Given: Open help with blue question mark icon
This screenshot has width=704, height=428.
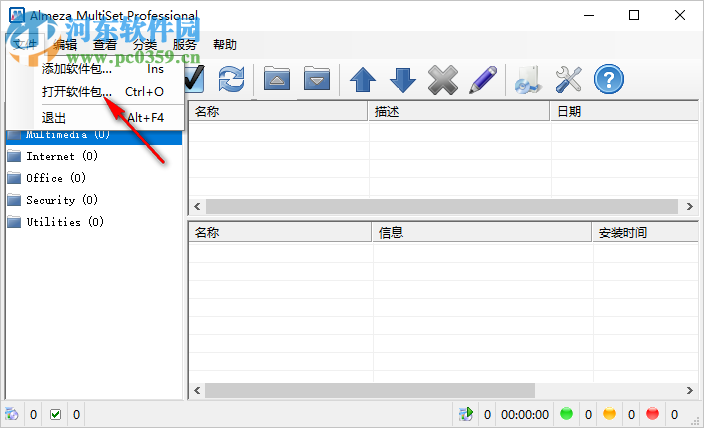Looking at the screenshot, I should pyautogui.click(x=609, y=79).
